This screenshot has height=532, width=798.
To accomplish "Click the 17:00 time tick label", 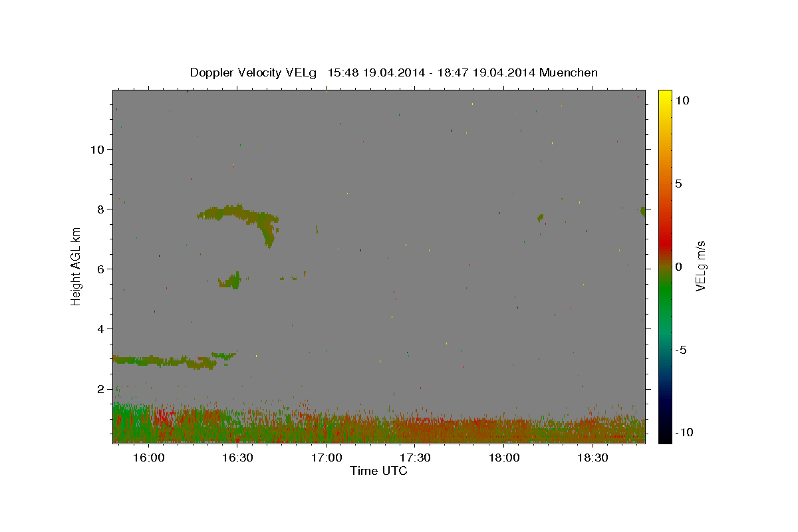I will 326,458.
